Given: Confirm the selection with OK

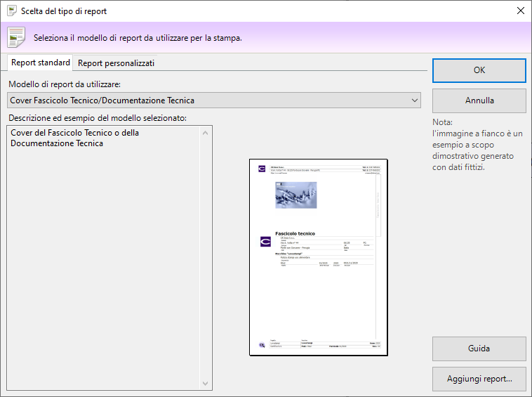Looking at the screenshot, I should click(x=479, y=70).
